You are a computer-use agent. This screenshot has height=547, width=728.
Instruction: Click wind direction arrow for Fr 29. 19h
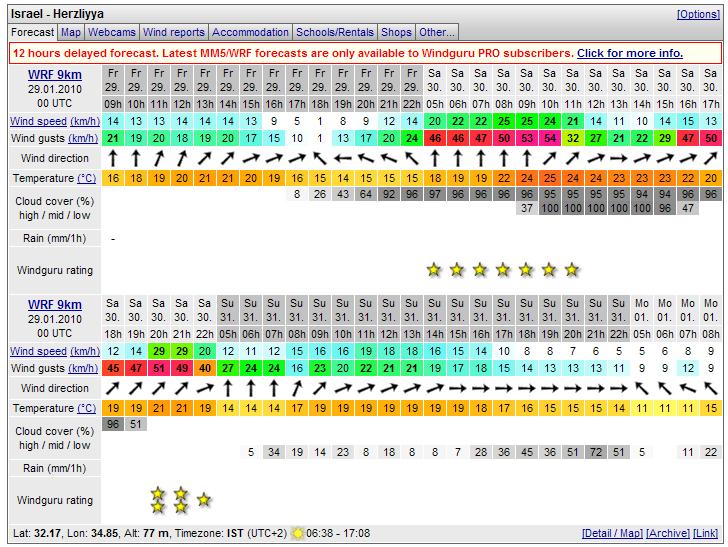[343, 158]
